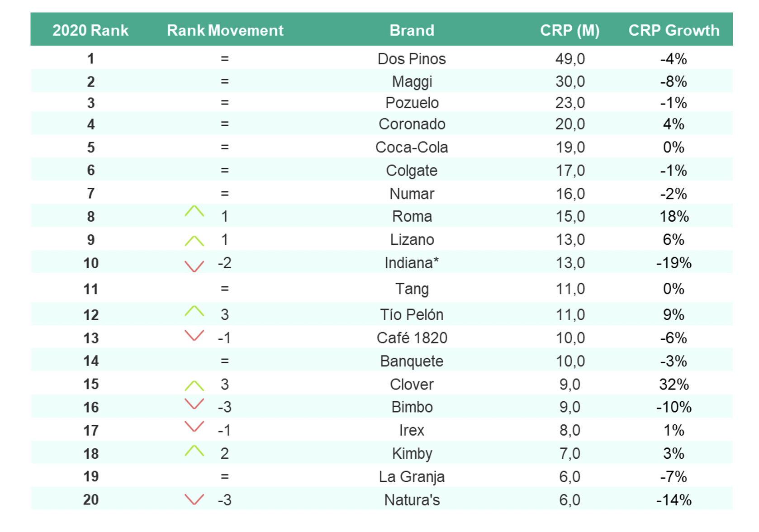Screen dimensions: 759x532
Task: Click the 32% growth value for Clover
Action: click(674, 385)
